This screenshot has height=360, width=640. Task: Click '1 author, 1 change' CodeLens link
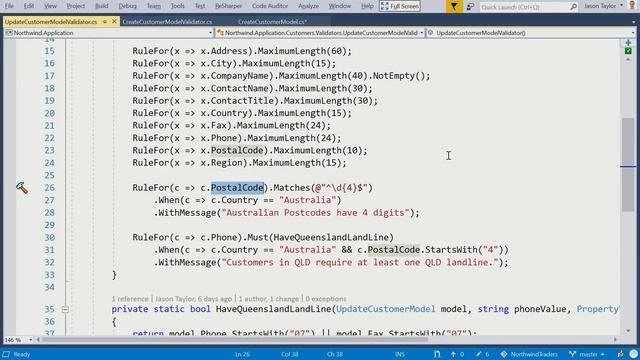coord(269,299)
